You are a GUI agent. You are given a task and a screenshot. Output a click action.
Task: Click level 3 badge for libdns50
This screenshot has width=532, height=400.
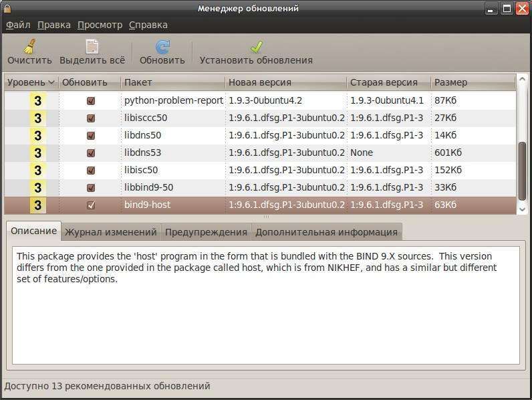click(37, 136)
